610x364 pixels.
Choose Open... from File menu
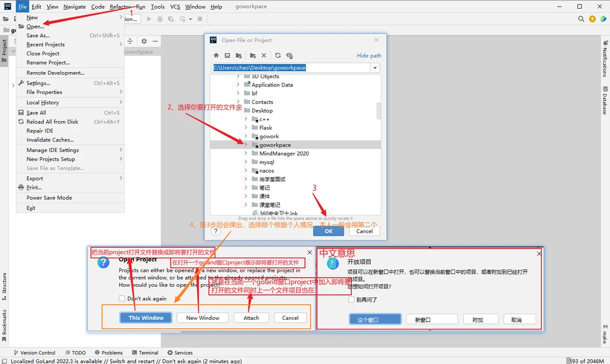click(70, 26)
